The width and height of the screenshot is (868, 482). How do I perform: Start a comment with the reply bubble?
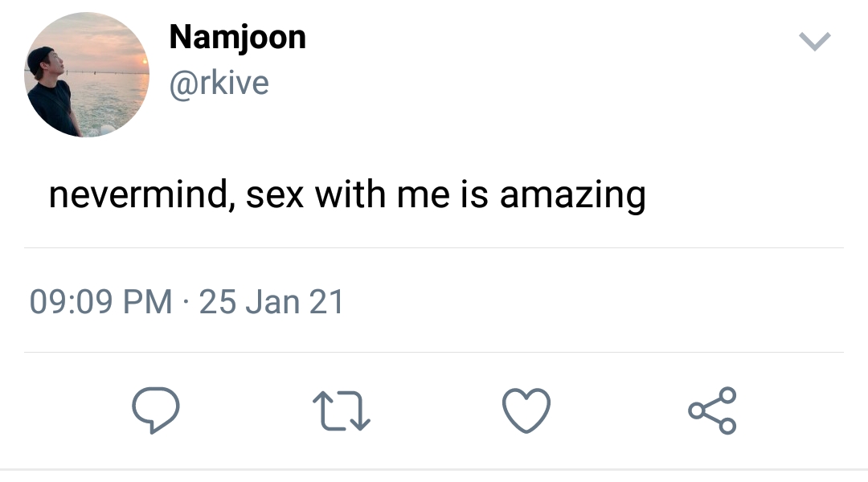click(x=155, y=411)
